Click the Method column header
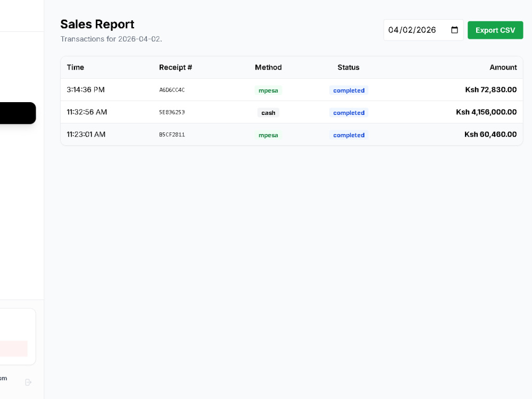Screen dimensions: 532x399 (x=268, y=67)
